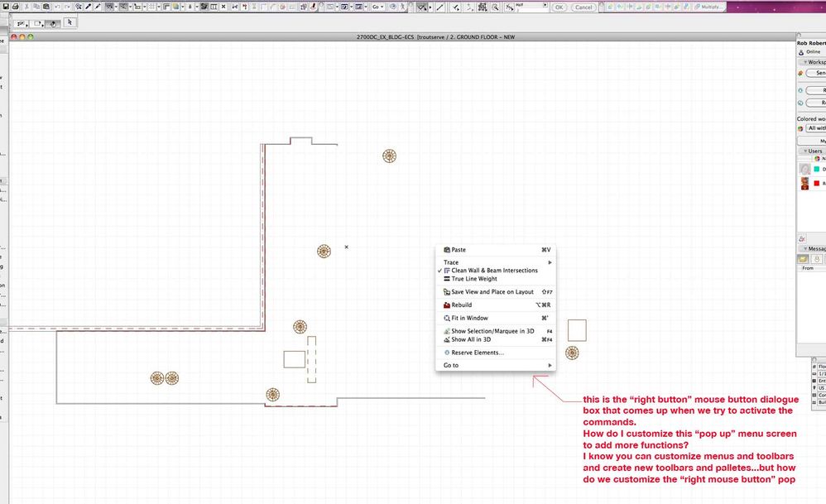
Task: Click the Save icon in the toolbar
Action: [x=6, y=7]
